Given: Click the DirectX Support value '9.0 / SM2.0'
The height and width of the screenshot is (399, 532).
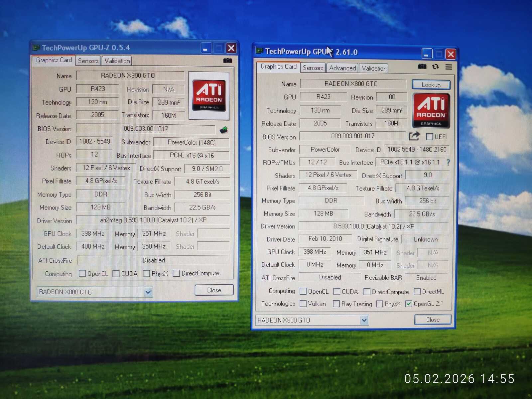Looking at the screenshot, I should (207, 169).
